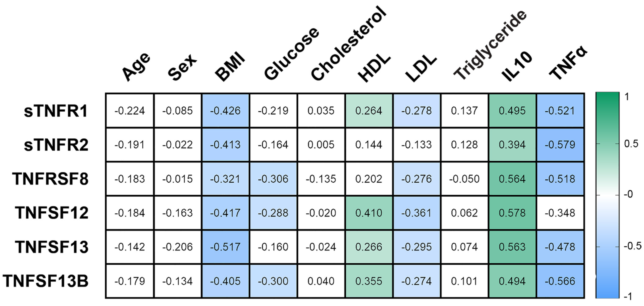This screenshot has width=644, height=306.
Task: Click the TNFRSF8 row label
Action: coord(50,179)
